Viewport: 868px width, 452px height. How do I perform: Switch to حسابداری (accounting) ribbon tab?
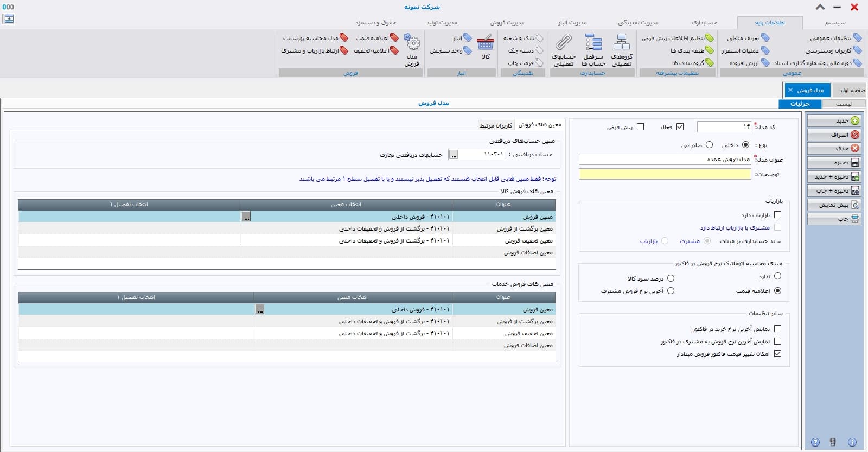704,22
